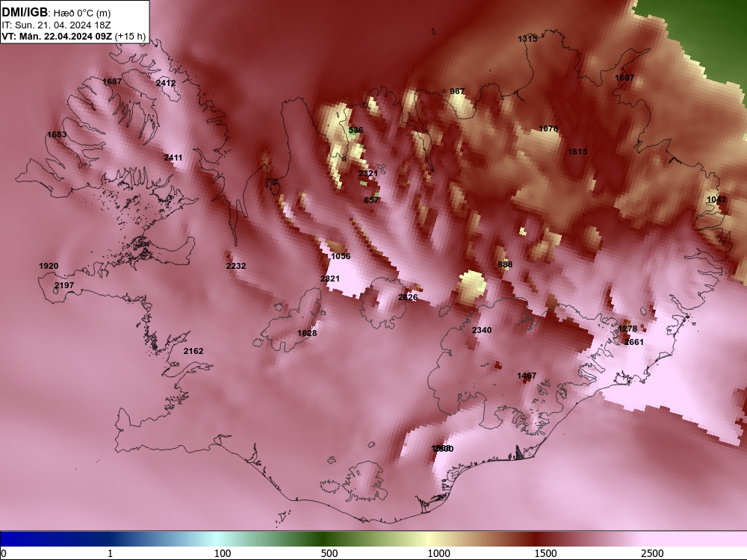
Task: Click the 100 tick label on color scale
Action: (x=223, y=553)
